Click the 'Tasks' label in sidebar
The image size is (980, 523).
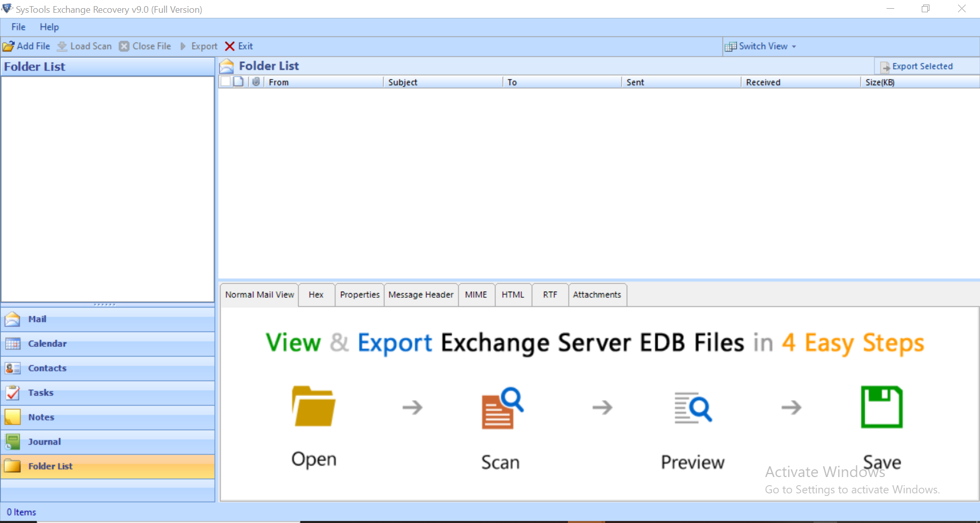pyautogui.click(x=41, y=393)
